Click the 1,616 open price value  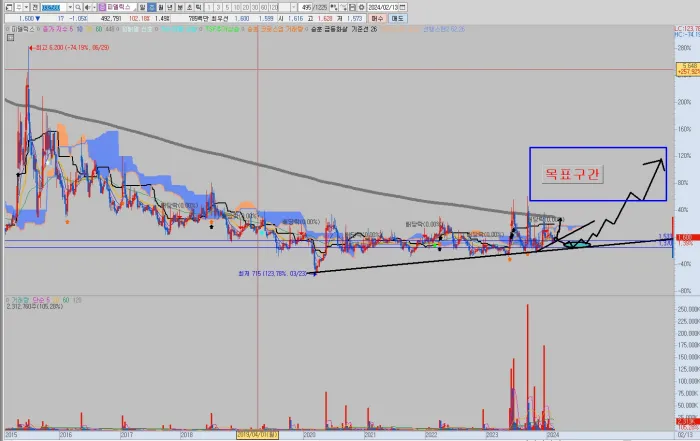pyautogui.click(x=296, y=18)
